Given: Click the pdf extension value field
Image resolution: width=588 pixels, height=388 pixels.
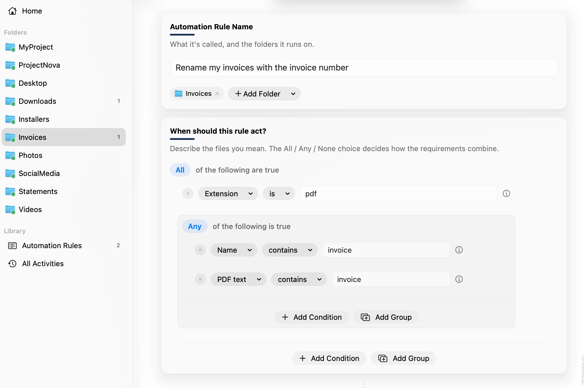Looking at the screenshot, I should [x=398, y=194].
